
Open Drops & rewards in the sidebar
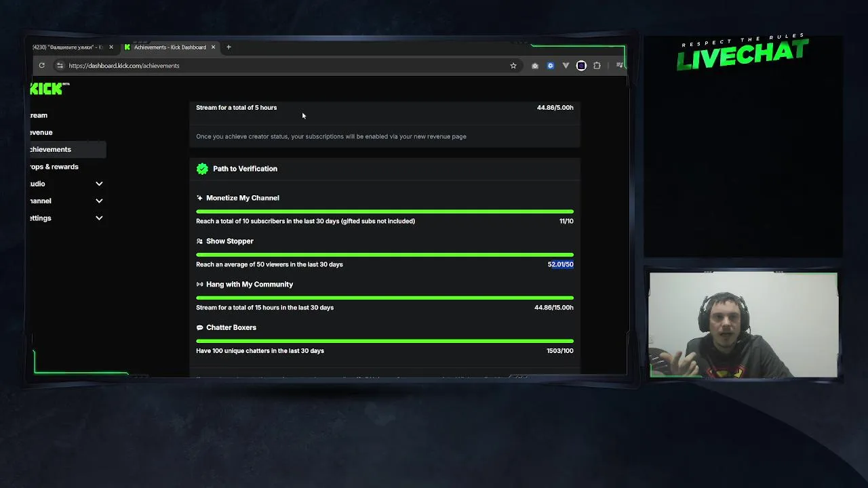[54, 167]
